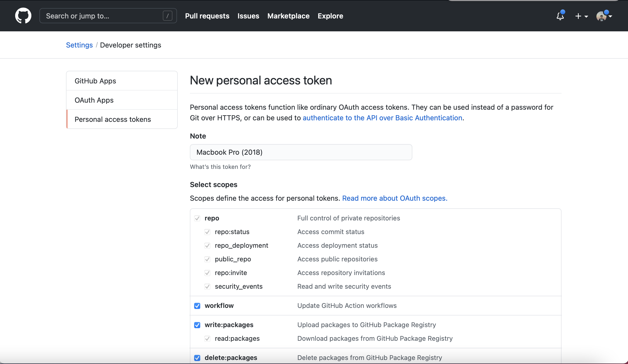Open the notifications bell
This screenshot has width=628, height=364.
[560, 16]
